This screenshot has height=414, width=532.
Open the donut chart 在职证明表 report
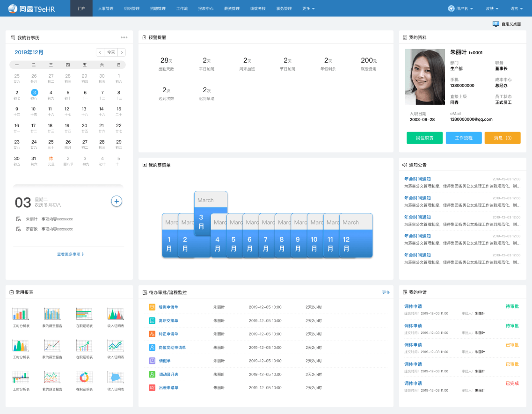pyautogui.click(x=84, y=377)
